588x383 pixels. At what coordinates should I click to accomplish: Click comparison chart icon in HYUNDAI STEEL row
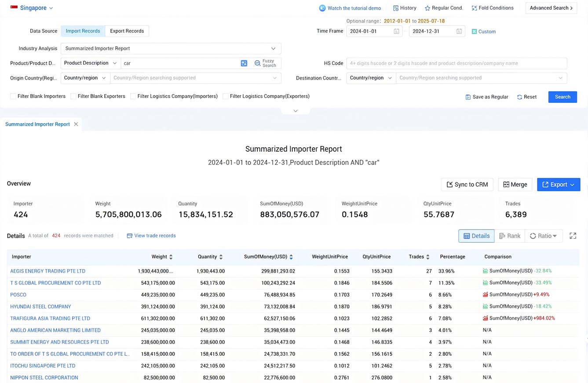[x=486, y=307]
